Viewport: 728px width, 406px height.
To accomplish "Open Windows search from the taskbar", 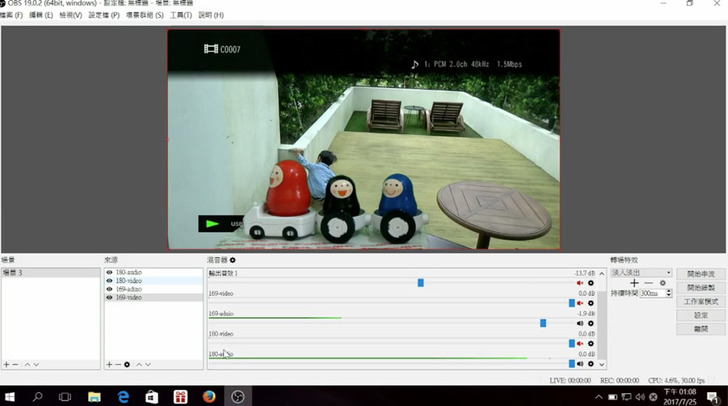I will [37, 397].
